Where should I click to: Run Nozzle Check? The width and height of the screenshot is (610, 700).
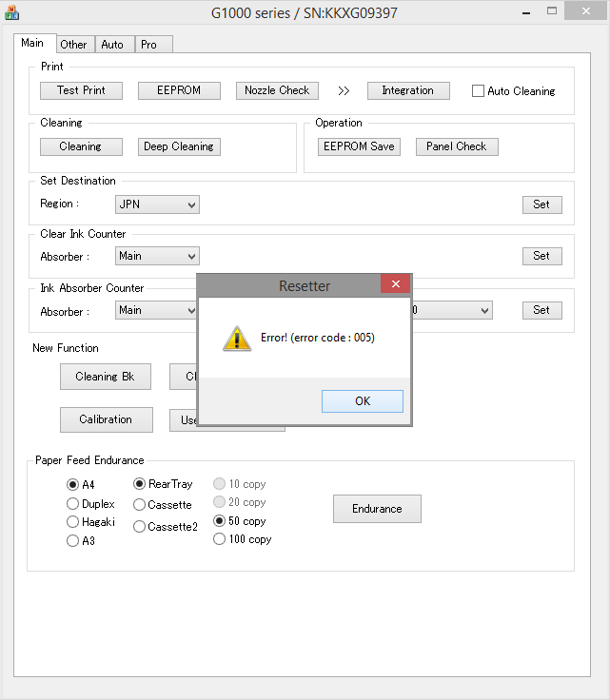pyautogui.click(x=277, y=90)
